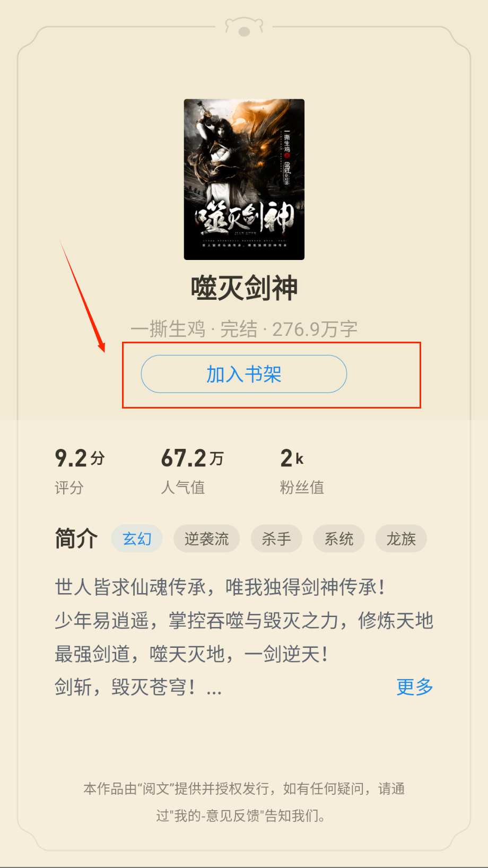This screenshot has height=868, width=488.
Task: Tap the 加入书架 button
Action: click(244, 374)
